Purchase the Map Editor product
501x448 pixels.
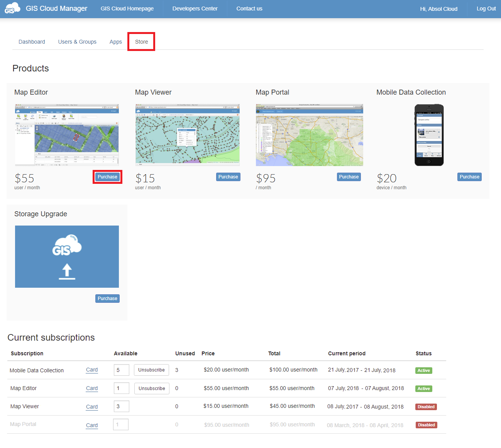click(x=107, y=177)
